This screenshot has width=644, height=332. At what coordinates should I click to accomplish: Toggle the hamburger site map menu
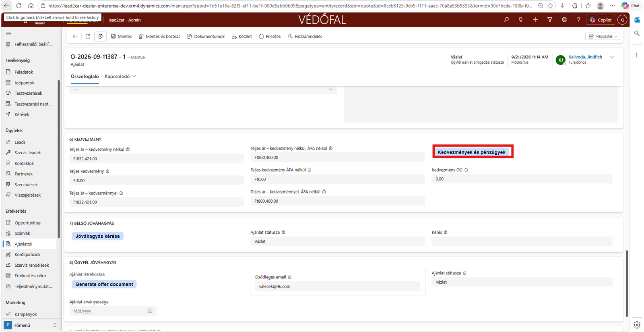pyautogui.click(x=8, y=33)
